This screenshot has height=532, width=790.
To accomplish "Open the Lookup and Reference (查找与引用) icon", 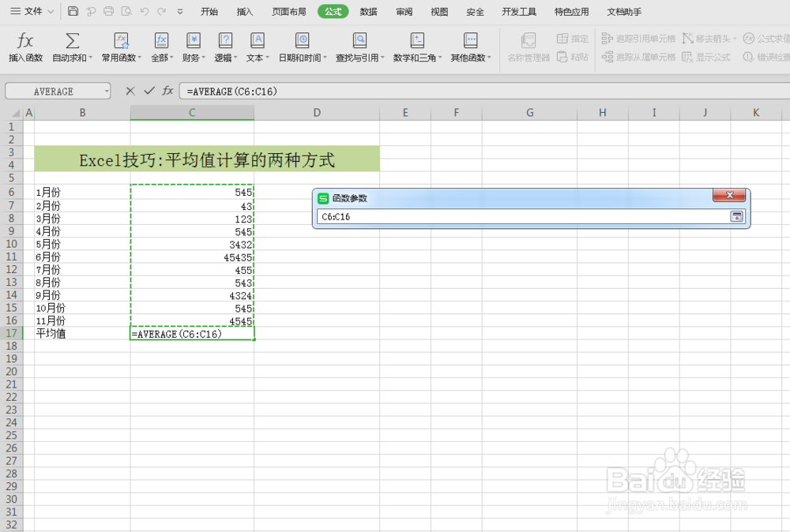I will tap(359, 40).
